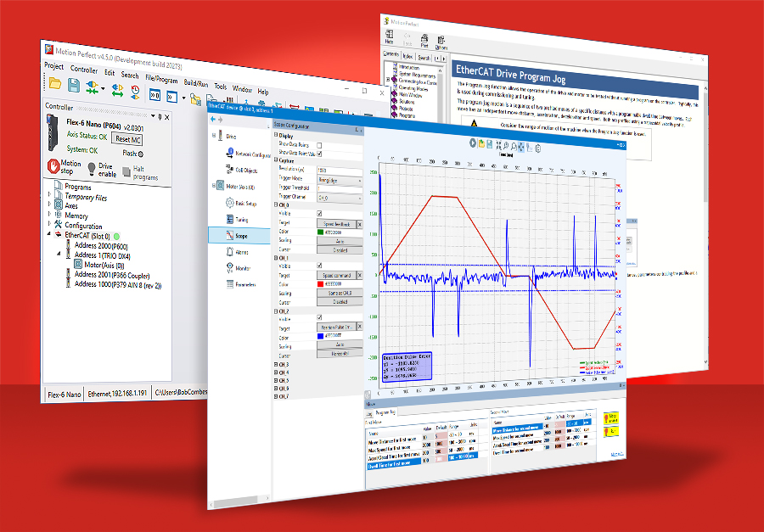The height and width of the screenshot is (532, 764).
Task: Open the Trigger Mode dropdown
Action: click(340, 180)
